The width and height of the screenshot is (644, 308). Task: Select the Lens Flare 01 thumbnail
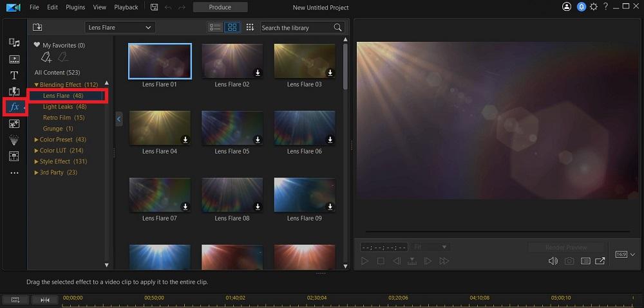pyautogui.click(x=160, y=61)
